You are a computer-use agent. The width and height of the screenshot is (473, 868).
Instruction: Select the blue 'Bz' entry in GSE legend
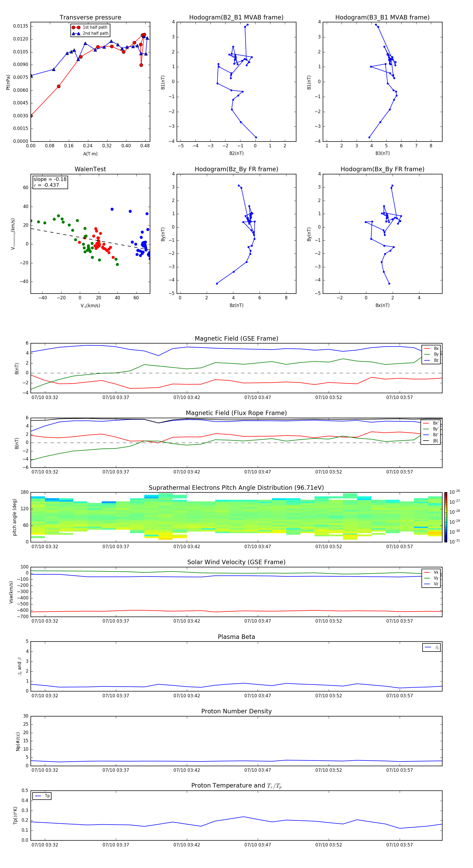tap(431, 360)
